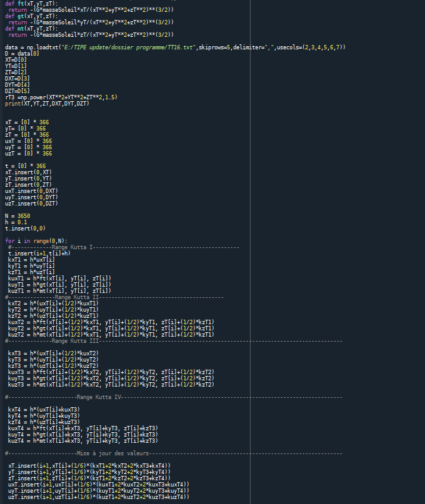The width and height of the screenshot is (425, 504).
Task: Click the "Range Kutta III" comment separator
Action: pyautogui.click(x=75, y=341)
